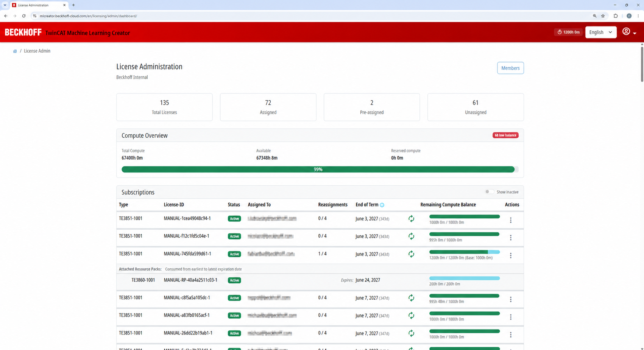The image size is (644, 350).
Task: Click light-blue 200h 0m / 200h 0m bar
Action: point(465,278)
